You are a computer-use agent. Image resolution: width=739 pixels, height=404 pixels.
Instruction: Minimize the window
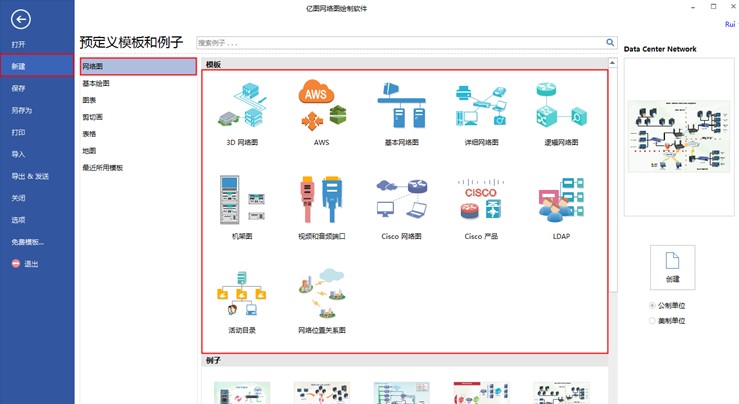[693, 7]
